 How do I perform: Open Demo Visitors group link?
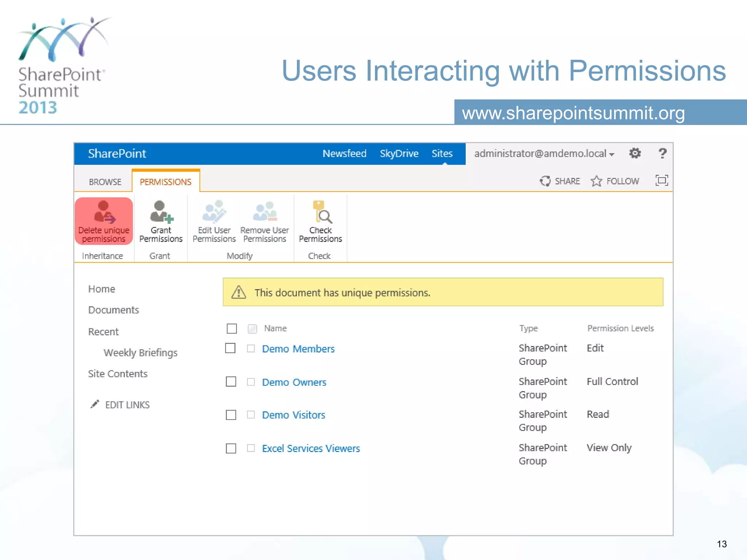294,415
